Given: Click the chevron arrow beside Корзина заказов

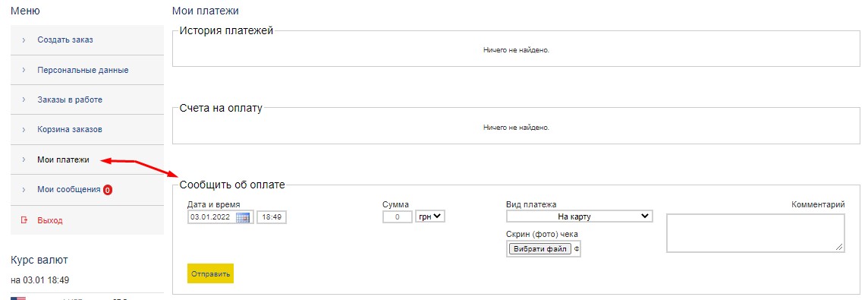Looking at the screenshot, I should (x=24, y=130).
